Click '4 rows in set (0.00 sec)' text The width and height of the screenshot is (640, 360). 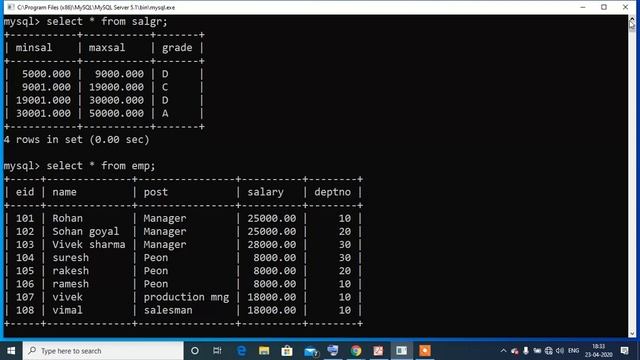point(77,140)
